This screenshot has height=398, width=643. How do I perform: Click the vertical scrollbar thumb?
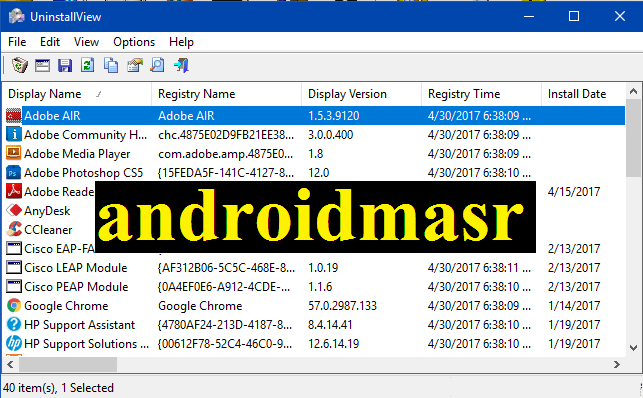coord(633,138)
